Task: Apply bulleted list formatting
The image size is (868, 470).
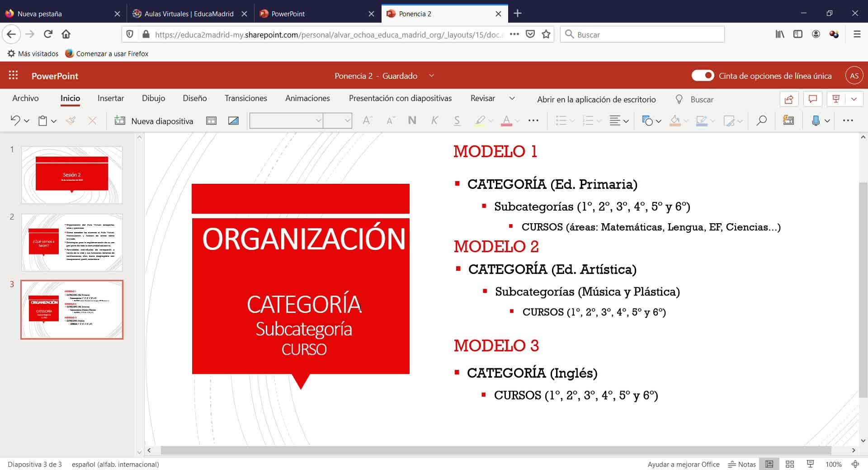Action: tap(561, 121)
